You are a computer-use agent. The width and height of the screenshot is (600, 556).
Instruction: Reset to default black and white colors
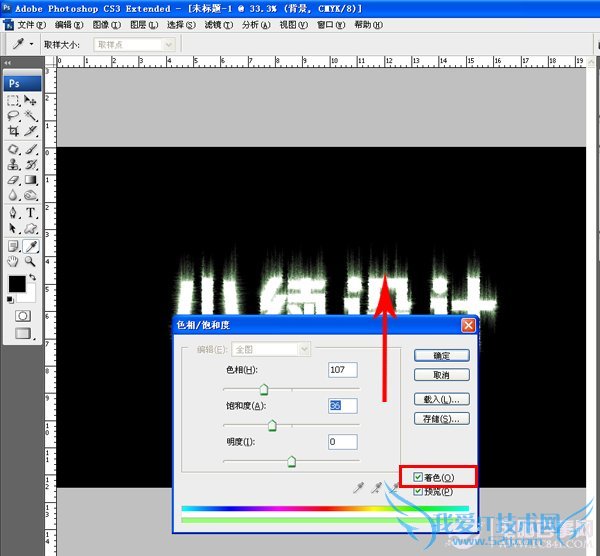coord(10,300)
